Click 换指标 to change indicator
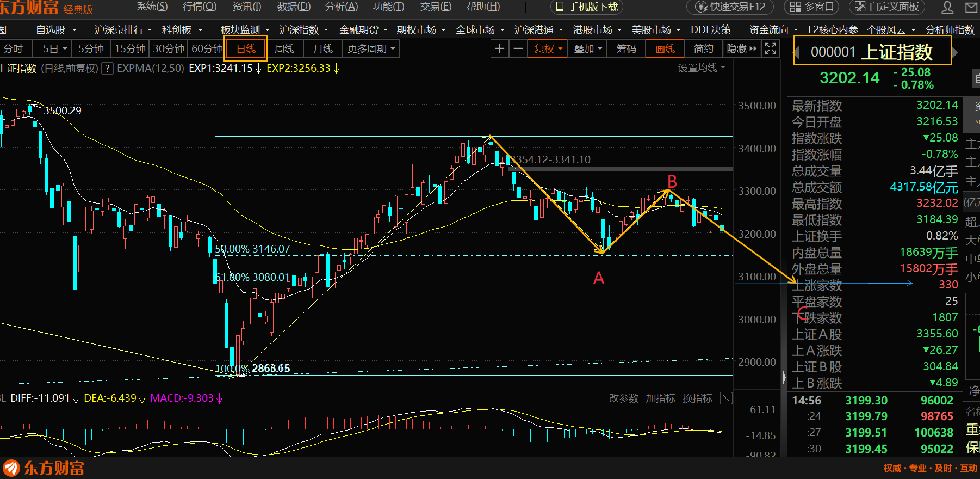 click(697, 398)
